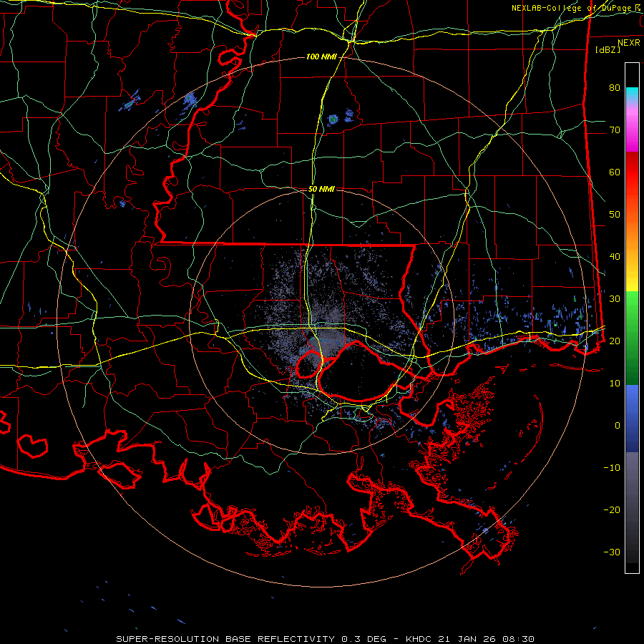This screenshot has height=644, width=644.
Task: Click the red band of the color scale
Action: (x=632, y=172)
